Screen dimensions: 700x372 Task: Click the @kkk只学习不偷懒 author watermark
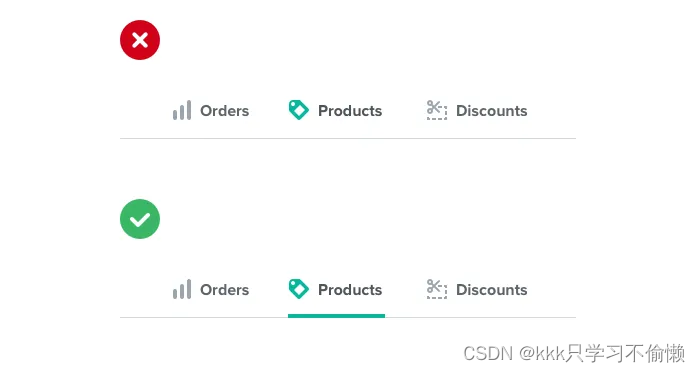pos(602,353)
